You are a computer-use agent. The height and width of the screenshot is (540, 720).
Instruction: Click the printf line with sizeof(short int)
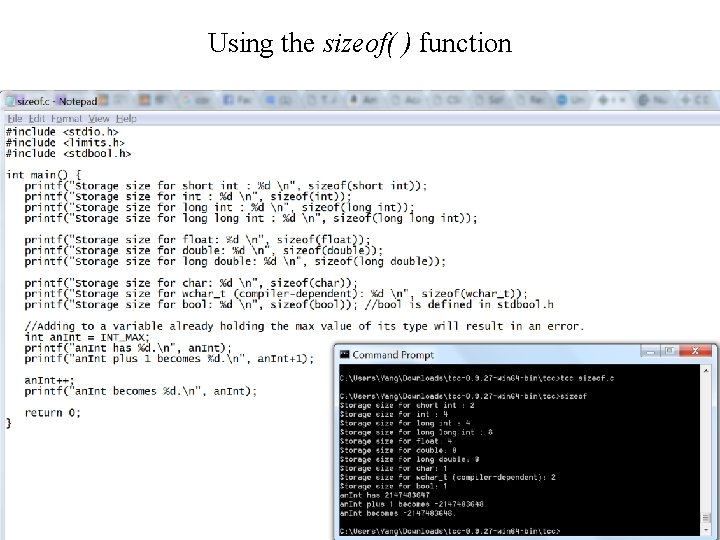click(225, 186)
